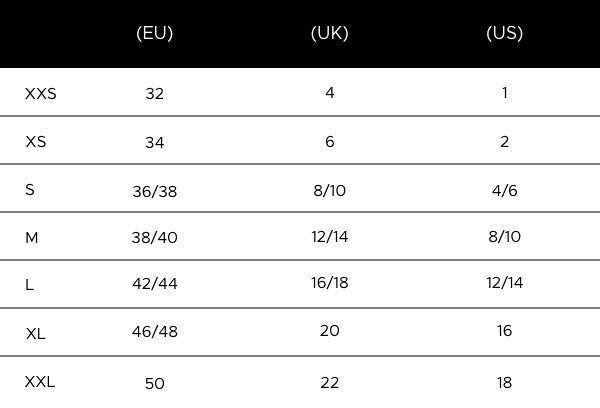The image size is (600, 408).
Task: Click UK size 22 cell
Action: point(329,383)
